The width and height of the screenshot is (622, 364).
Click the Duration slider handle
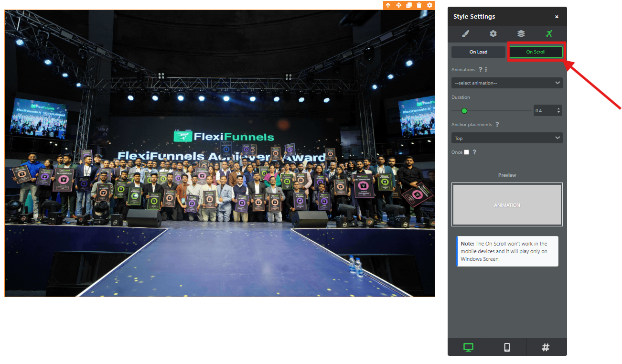pos(464,111)
